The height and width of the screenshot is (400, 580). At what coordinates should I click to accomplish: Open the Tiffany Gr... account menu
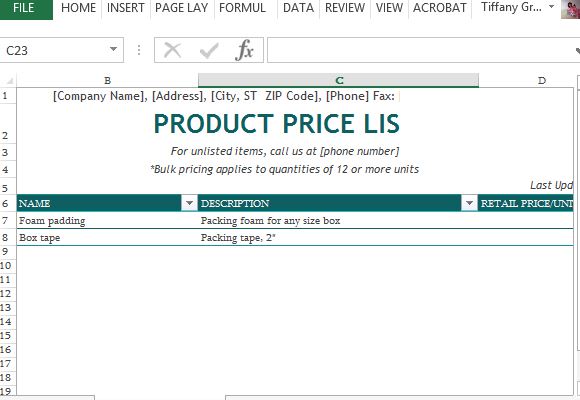(517, 7)
